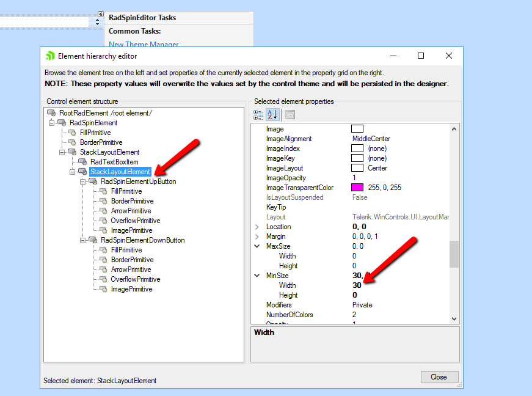The image size is (532, 396).
Task: Select the ImageLayout Center value
Action: (377, 168)
